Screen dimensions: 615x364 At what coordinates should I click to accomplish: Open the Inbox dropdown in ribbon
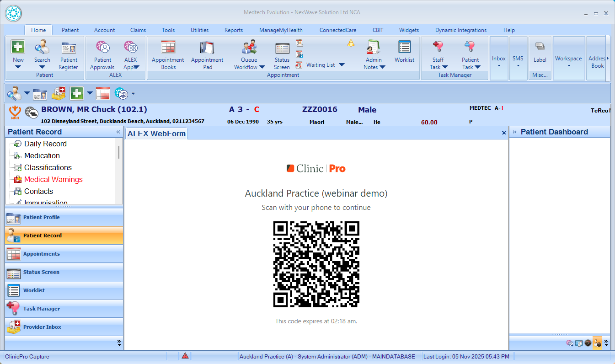(499, 65)
